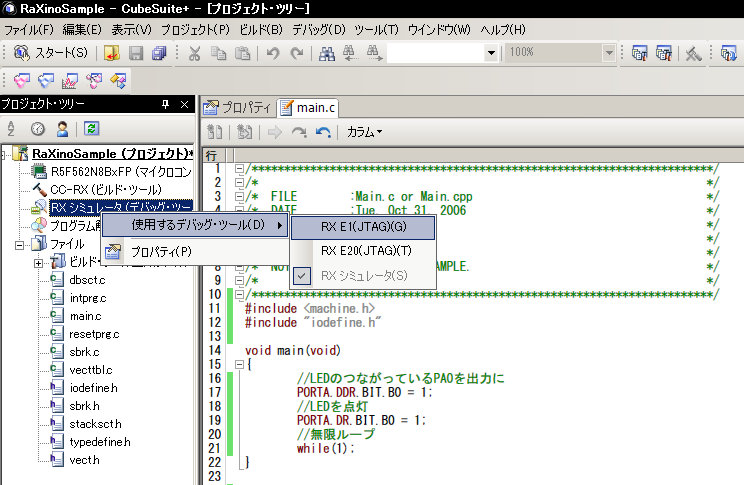This screenshot has width=744, height=485.
Task: Collapse the ファイル tree node
Action: [19, 245]
